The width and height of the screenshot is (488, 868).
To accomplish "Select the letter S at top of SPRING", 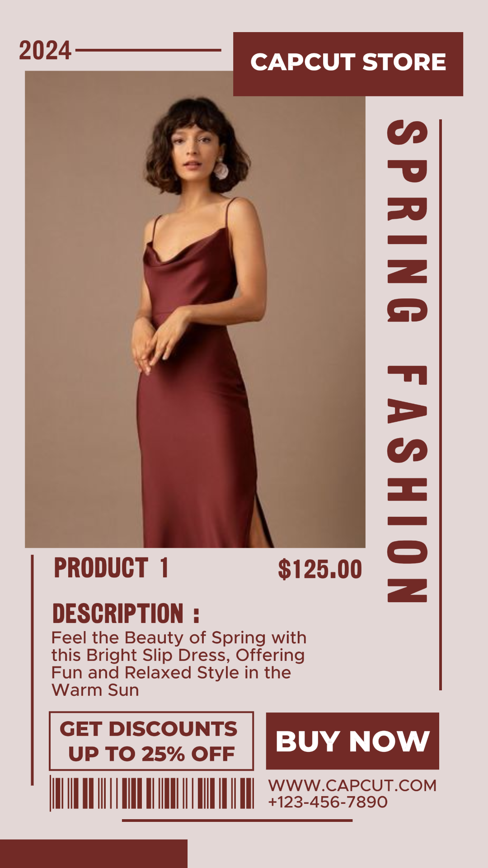I will point(407,132).
